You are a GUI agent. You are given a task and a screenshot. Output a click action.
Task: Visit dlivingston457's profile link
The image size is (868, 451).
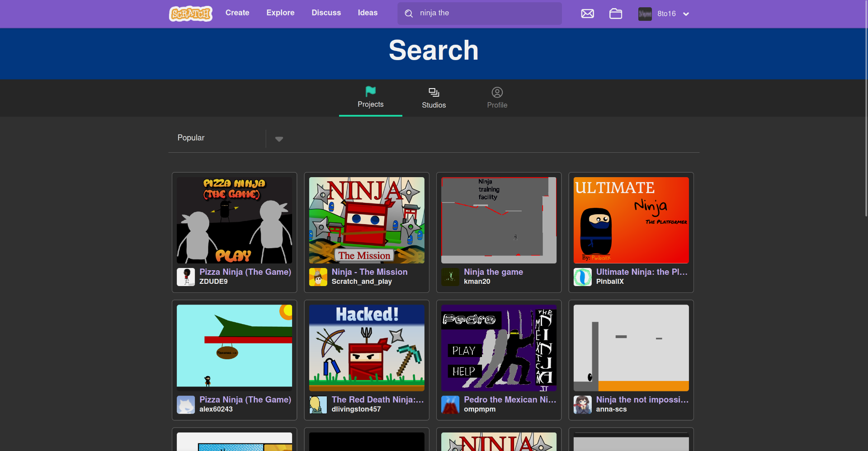356,409
